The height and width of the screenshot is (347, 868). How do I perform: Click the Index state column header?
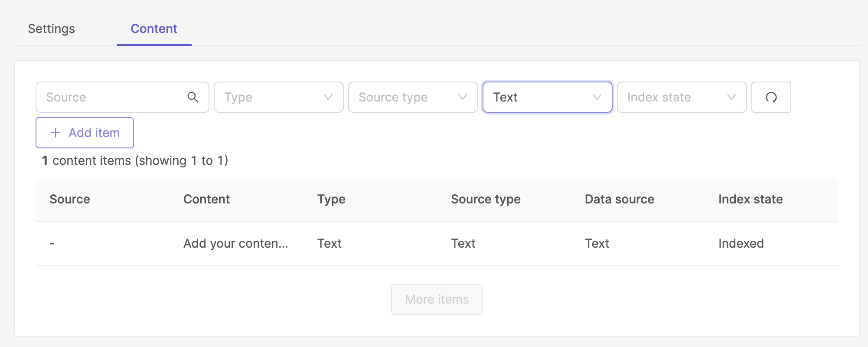pyautogui.click(x=750, y=199)
